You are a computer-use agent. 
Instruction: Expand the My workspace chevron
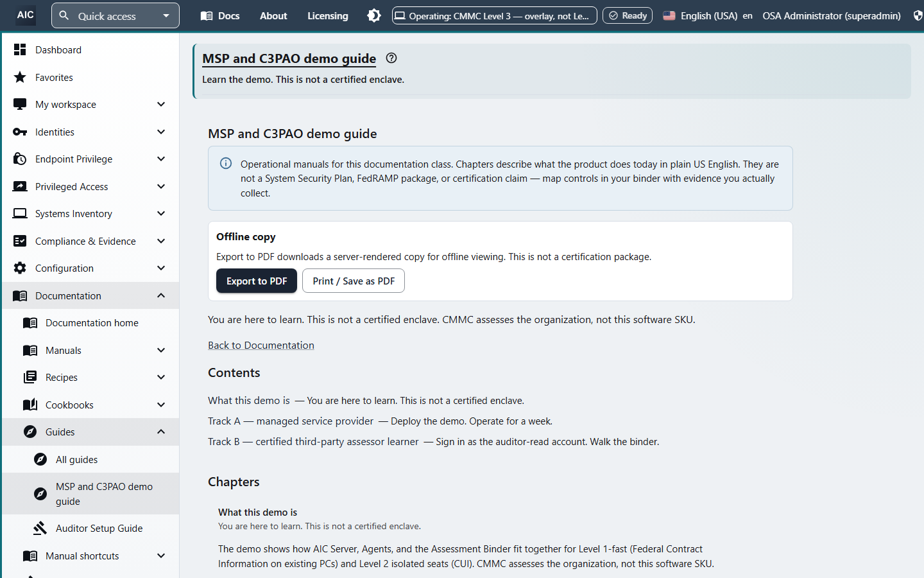coord(161,104)
